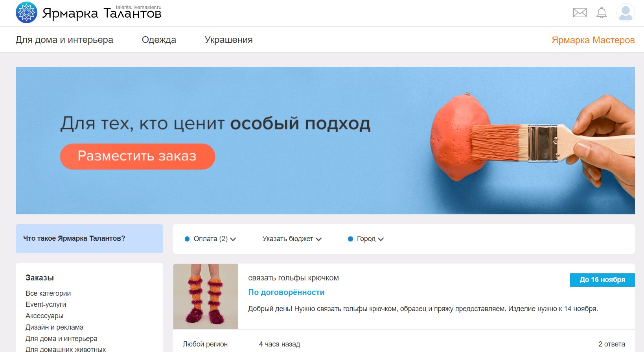The height and width of the screenshot is (352, 644).
Task: Open the связать гольфы крючком order title
Action: point(293,278)
